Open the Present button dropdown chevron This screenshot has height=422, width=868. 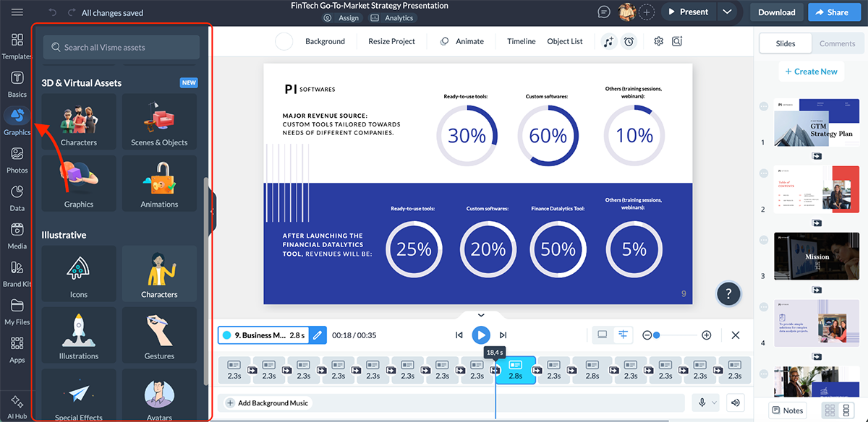coord(728,12)
